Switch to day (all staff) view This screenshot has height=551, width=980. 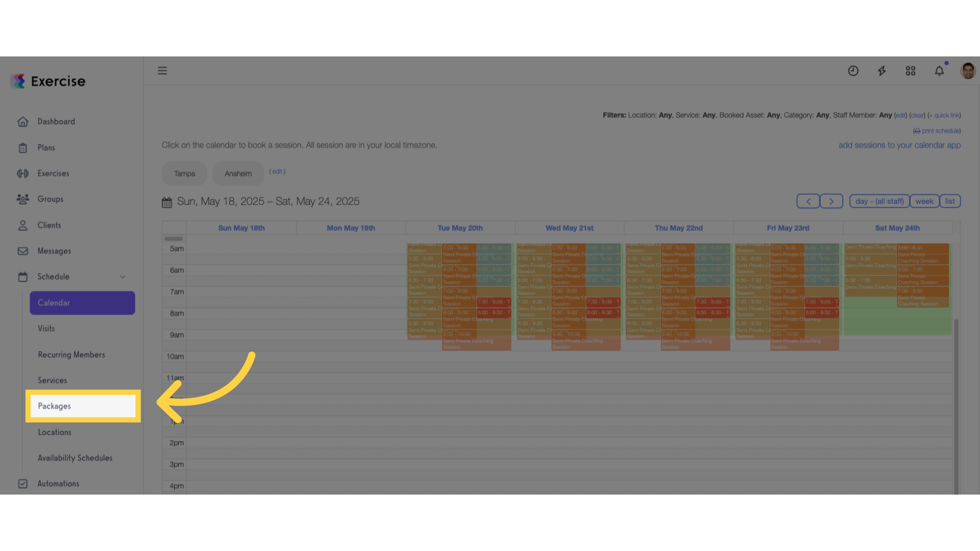point(879,201)
